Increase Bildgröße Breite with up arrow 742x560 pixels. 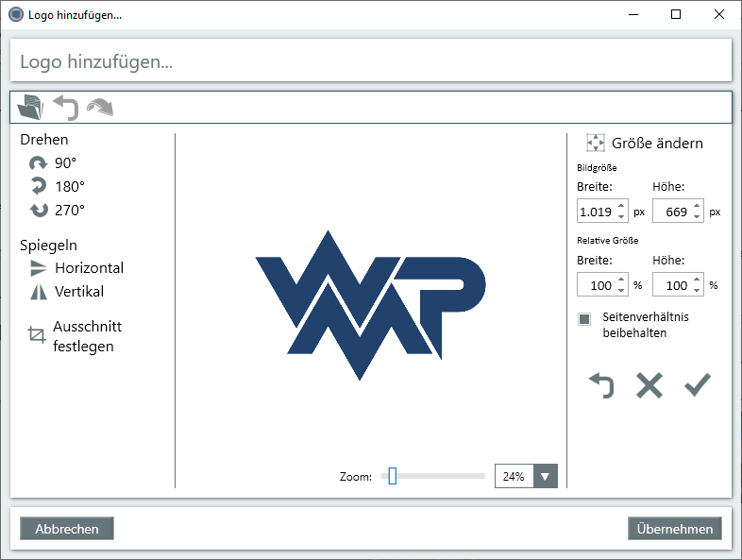(621, 207)
